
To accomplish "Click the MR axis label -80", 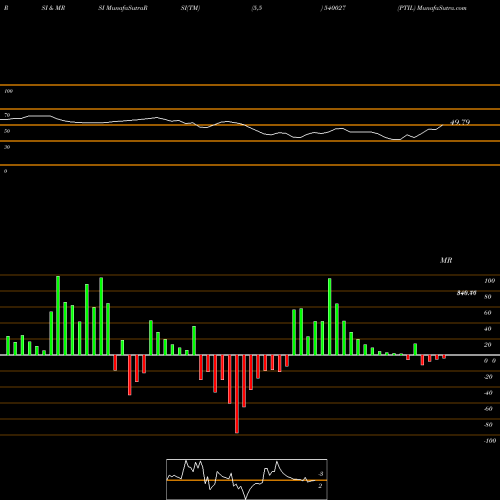I will [488, 425].
